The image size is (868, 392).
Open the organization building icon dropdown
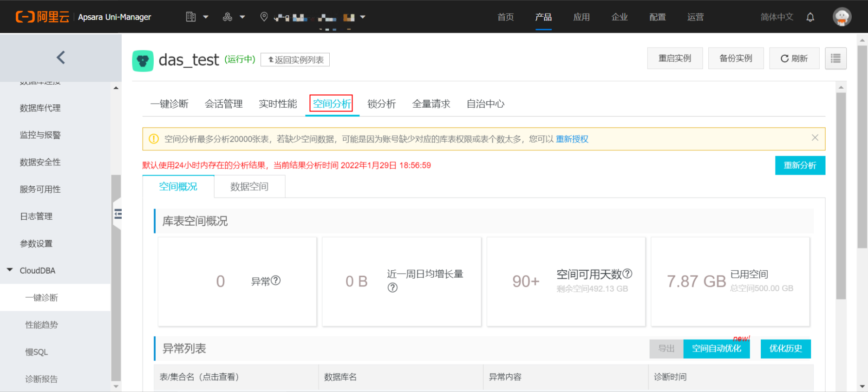click(x=197, y=17)
